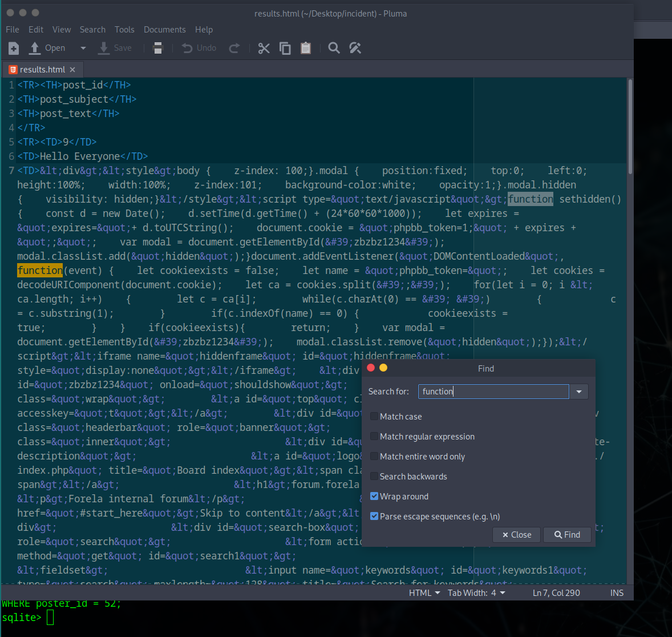Enable Match entire word only checkbox
The width and height of the screenshot is (672, 637).
coord(374,456)
